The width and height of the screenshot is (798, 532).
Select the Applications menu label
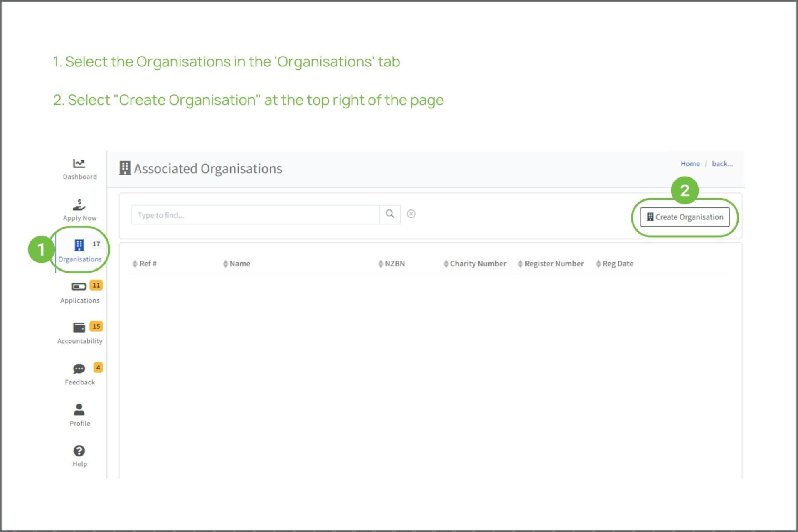(80, 300)
